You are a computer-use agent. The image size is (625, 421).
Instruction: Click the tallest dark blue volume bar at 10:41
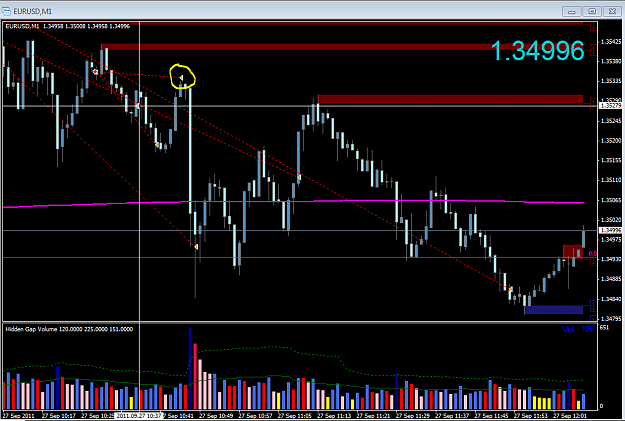(191, 368)
